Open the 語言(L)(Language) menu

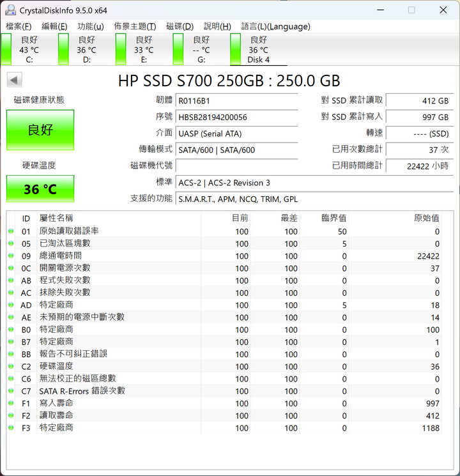point(276,27)
